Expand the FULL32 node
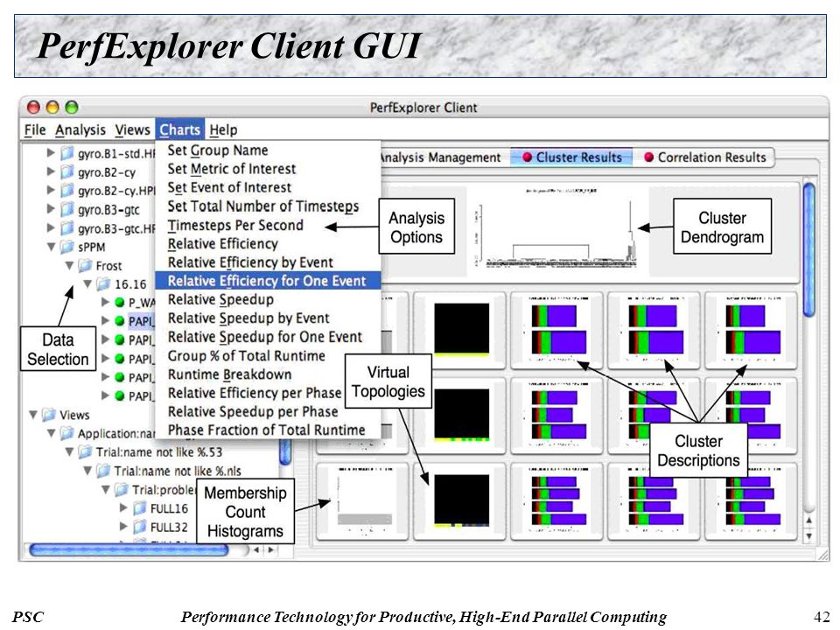 [x=123, y=527]
